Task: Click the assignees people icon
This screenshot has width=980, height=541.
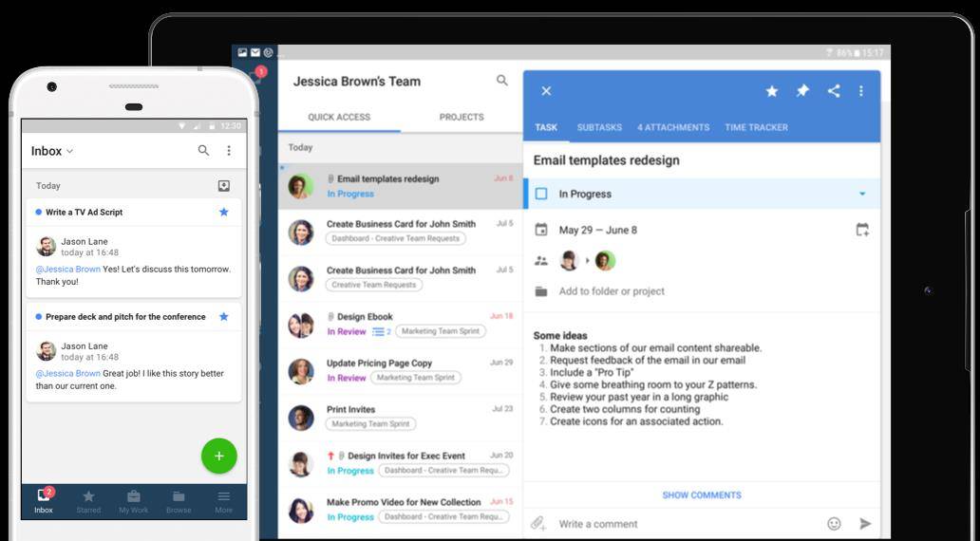Action: (x=541, y=260)
